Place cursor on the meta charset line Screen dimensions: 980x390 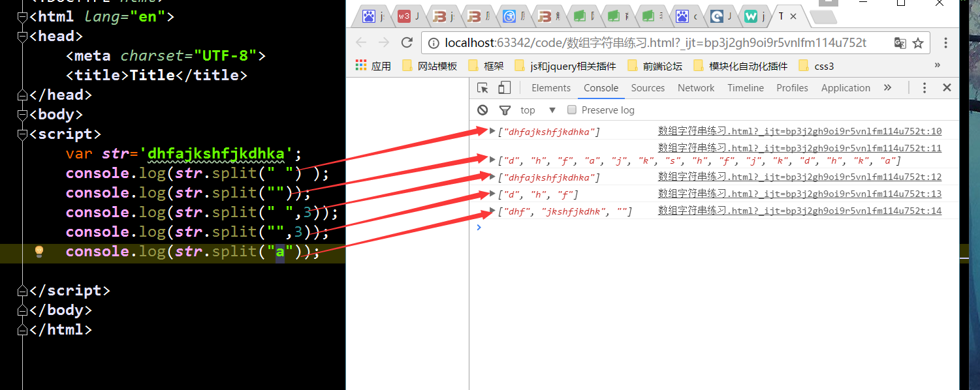[166, 56]
